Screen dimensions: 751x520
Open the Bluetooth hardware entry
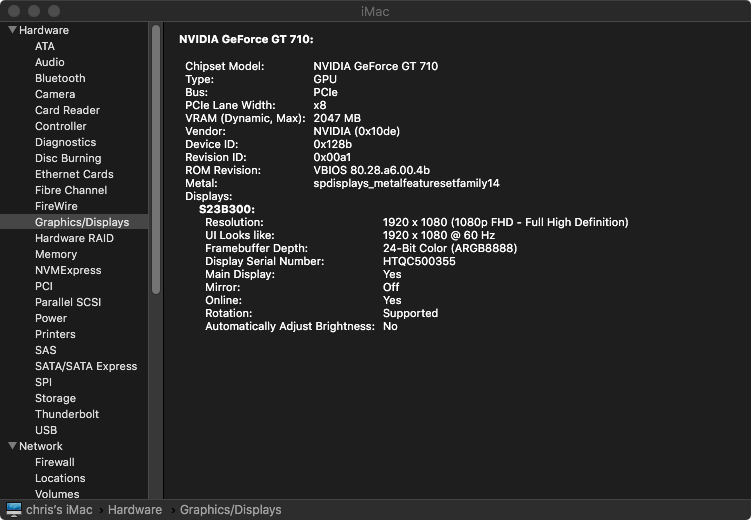pyautogui.click(x=60, y=79)
